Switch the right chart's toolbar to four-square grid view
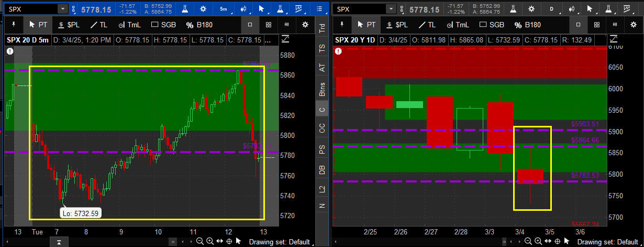Image resolution: width=644 pixels, height=247 pixels. [x=596, y=25]
